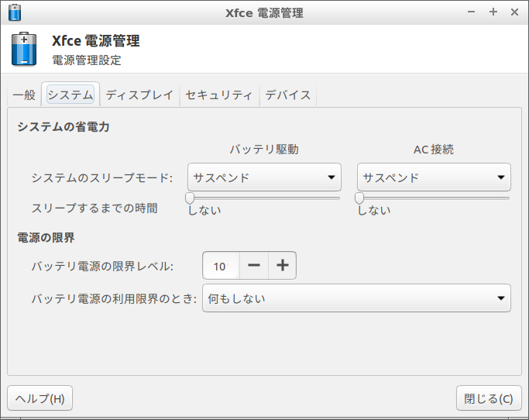Click the バッテリ電源の限界レベル label

coord(102,266)
